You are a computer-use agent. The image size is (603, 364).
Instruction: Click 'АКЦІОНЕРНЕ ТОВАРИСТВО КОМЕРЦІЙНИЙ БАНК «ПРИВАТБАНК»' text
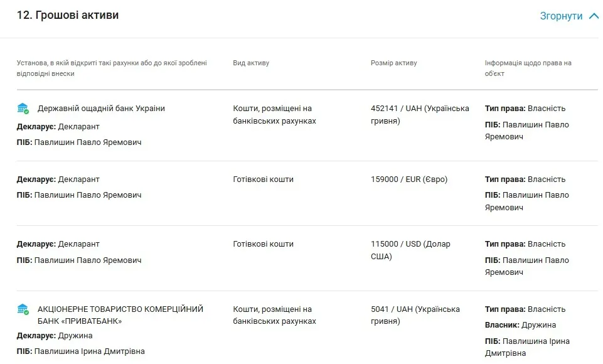pyautogui.click(x=120, y=315)
